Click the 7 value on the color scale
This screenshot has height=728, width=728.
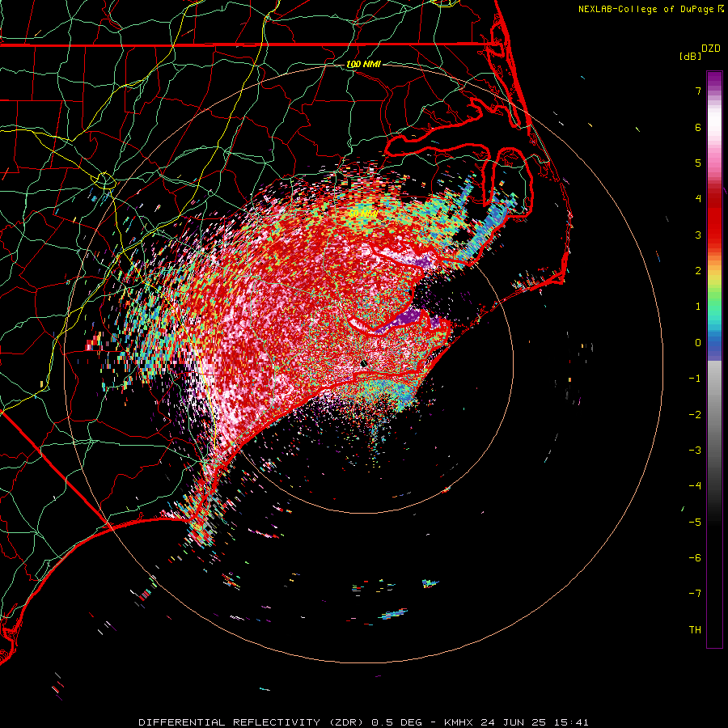(698, 91)
